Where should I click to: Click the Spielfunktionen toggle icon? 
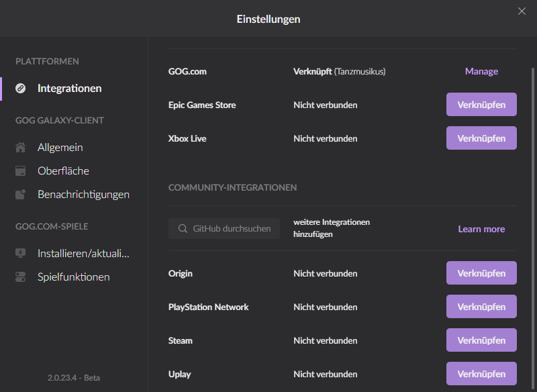pyautogui.click(x=21, y=277)
